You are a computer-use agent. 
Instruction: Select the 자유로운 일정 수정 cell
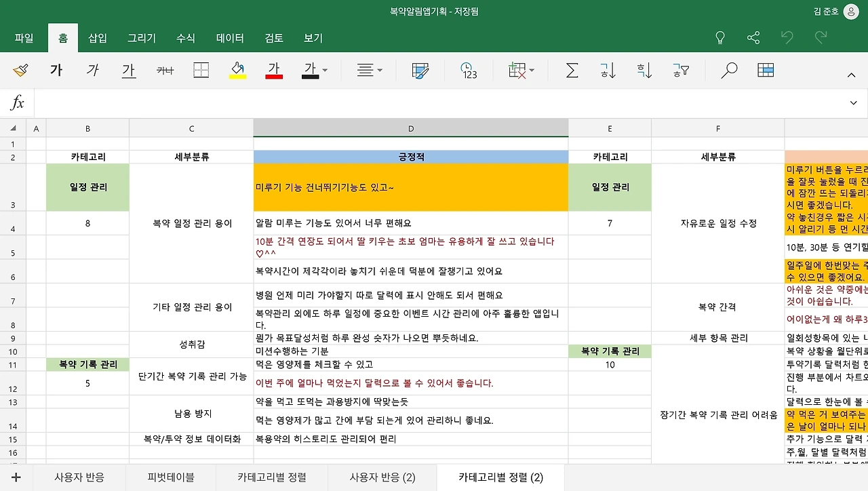718,223
